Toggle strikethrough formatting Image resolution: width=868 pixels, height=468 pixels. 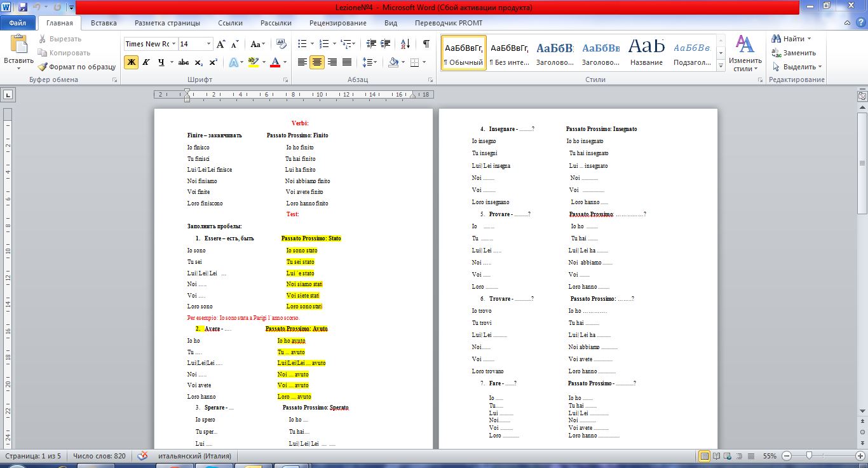coord(184,62)
